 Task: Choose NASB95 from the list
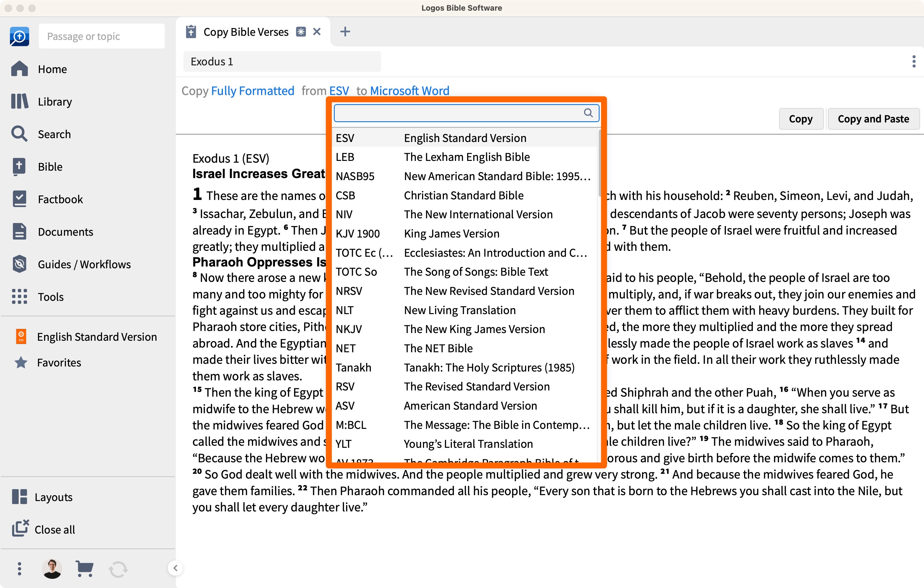click(x=465, y=176)
